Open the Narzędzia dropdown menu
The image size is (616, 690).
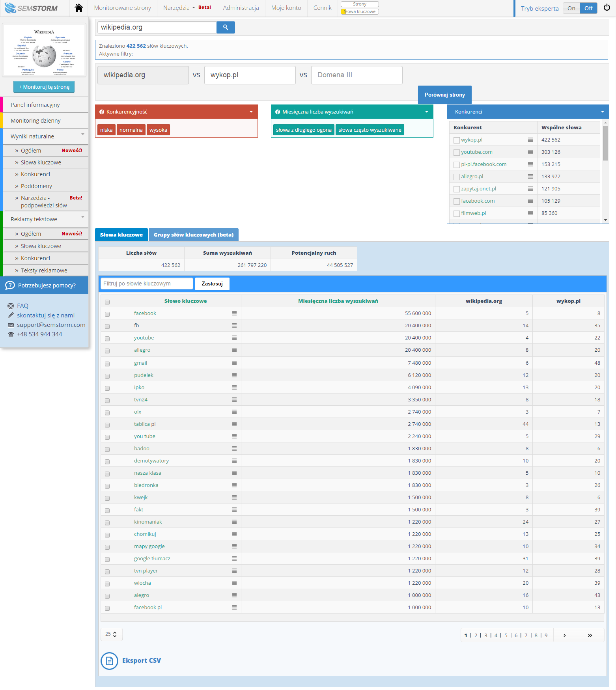pos(179,8)
